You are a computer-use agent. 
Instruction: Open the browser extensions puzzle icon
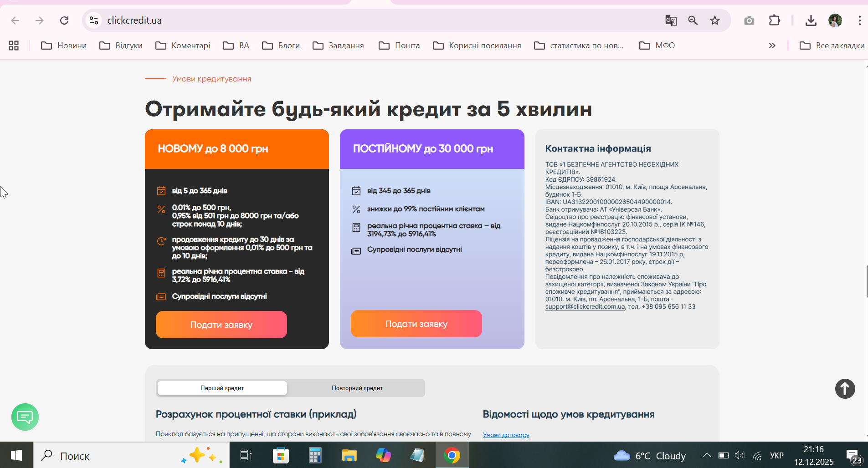[x=774, y=20]
